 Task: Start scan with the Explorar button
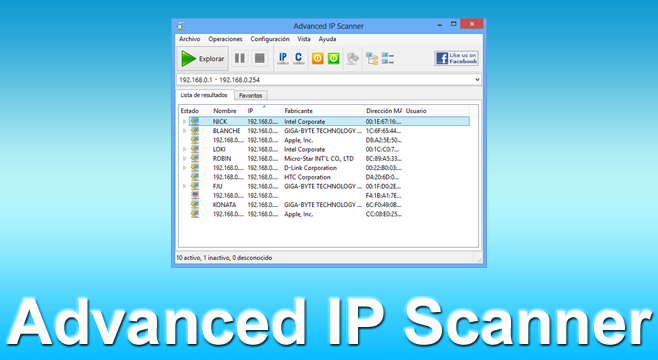coord(203,58)
